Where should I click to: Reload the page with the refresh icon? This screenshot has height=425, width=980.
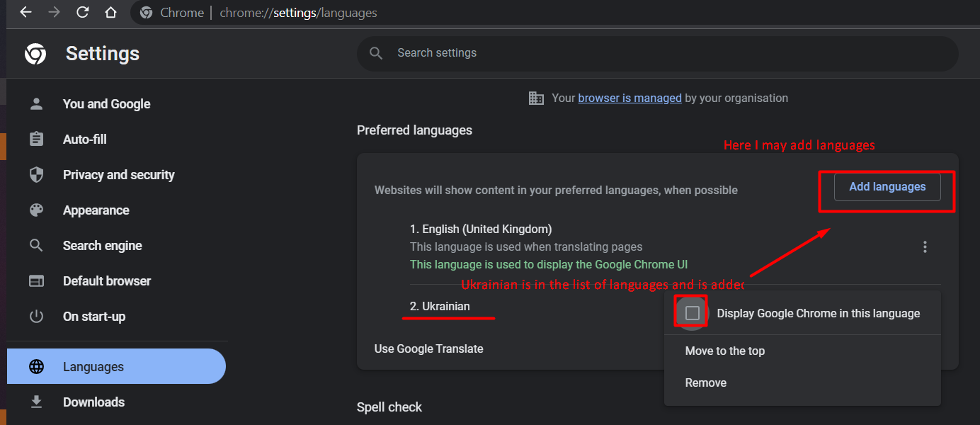[x=82, y=13]
